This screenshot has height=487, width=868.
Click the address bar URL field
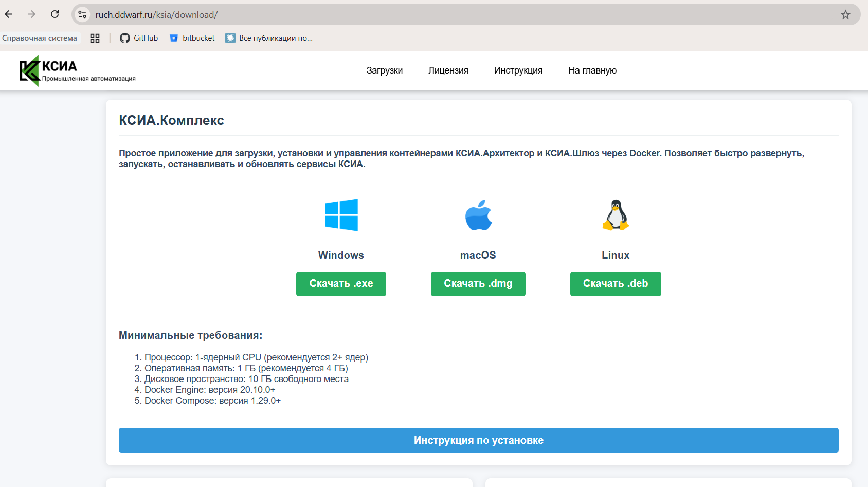(x=411, y=15)
